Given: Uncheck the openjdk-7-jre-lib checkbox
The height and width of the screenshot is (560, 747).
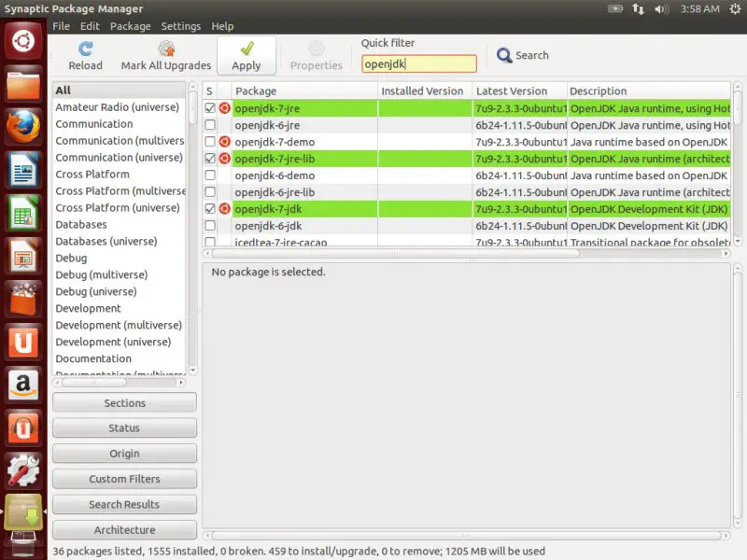Looking at the screenshot, I should [x=210, y=159].
